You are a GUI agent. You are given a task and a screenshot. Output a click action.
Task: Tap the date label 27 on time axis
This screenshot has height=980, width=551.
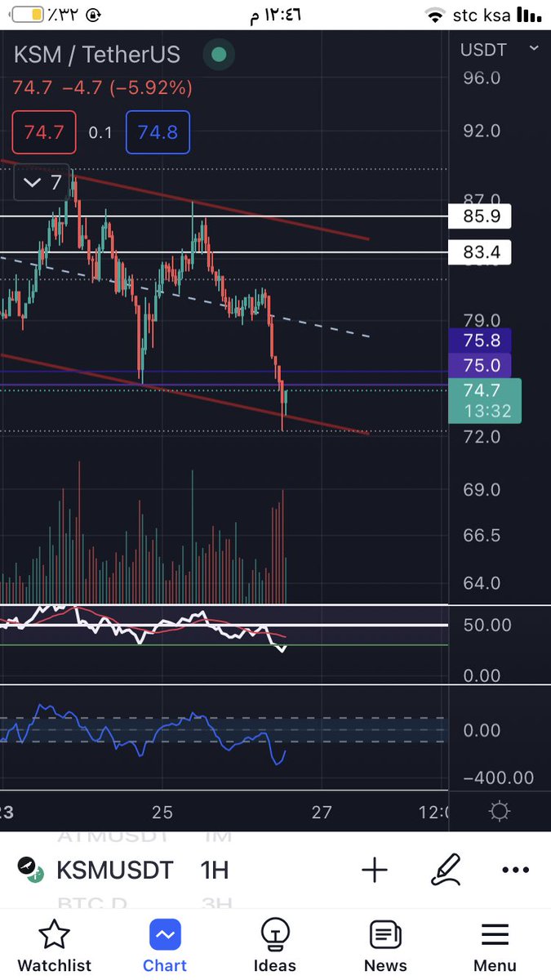coord(322,811)
